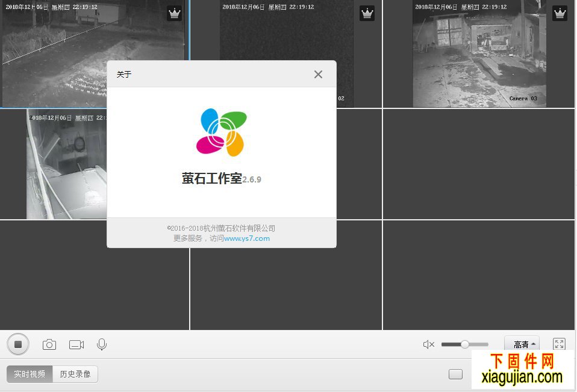This screenshot has width=577, height=392.
Task: Click the 关于 dialog title
Action: point(124,74)
